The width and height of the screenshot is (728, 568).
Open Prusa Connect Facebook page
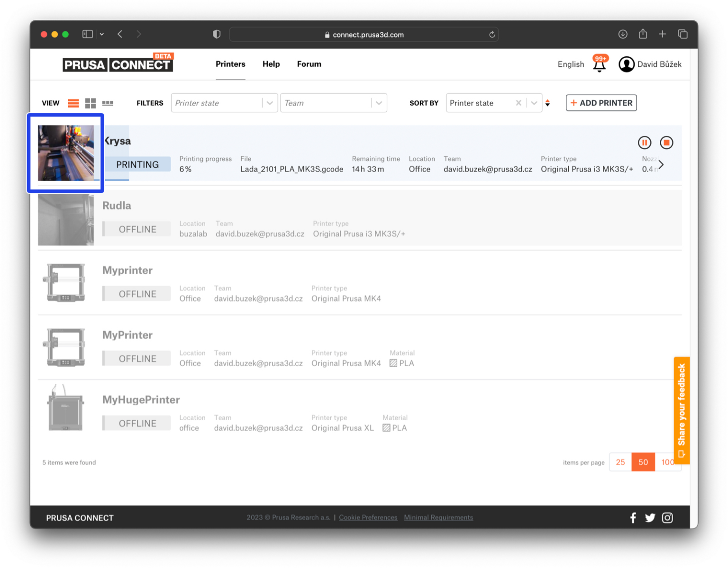tap(633, 517)
